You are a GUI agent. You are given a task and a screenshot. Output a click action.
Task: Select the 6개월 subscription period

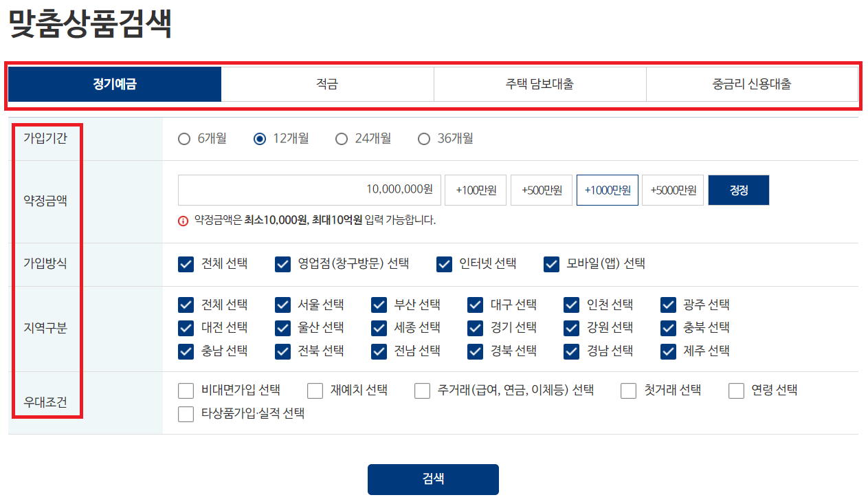[184, 139]
